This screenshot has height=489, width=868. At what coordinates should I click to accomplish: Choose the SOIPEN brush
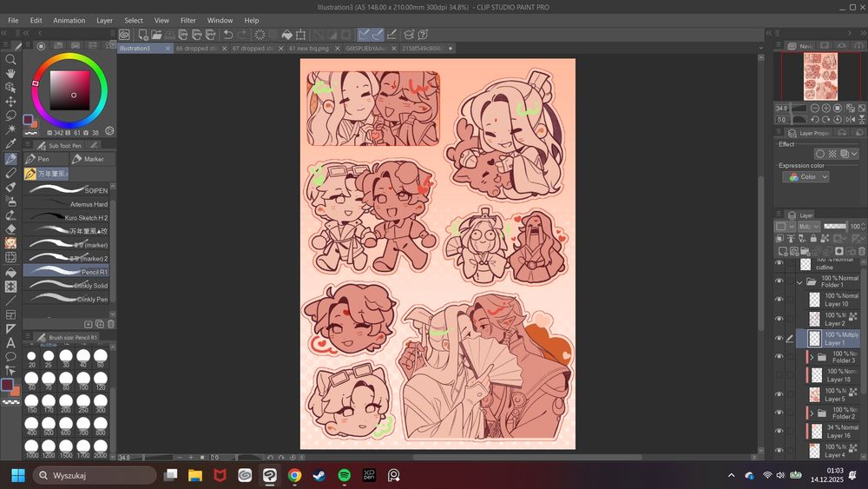tap(67, 190)
